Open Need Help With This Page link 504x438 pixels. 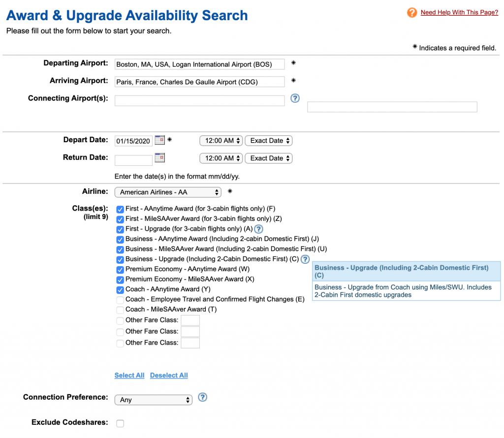pyautogui.click(x=459, y=12)
